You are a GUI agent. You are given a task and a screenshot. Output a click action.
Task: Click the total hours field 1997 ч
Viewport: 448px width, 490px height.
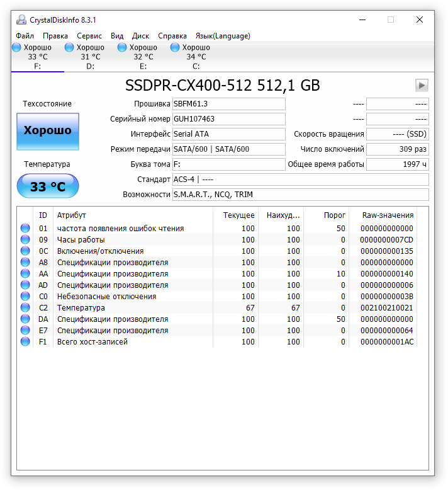point(398,164)
